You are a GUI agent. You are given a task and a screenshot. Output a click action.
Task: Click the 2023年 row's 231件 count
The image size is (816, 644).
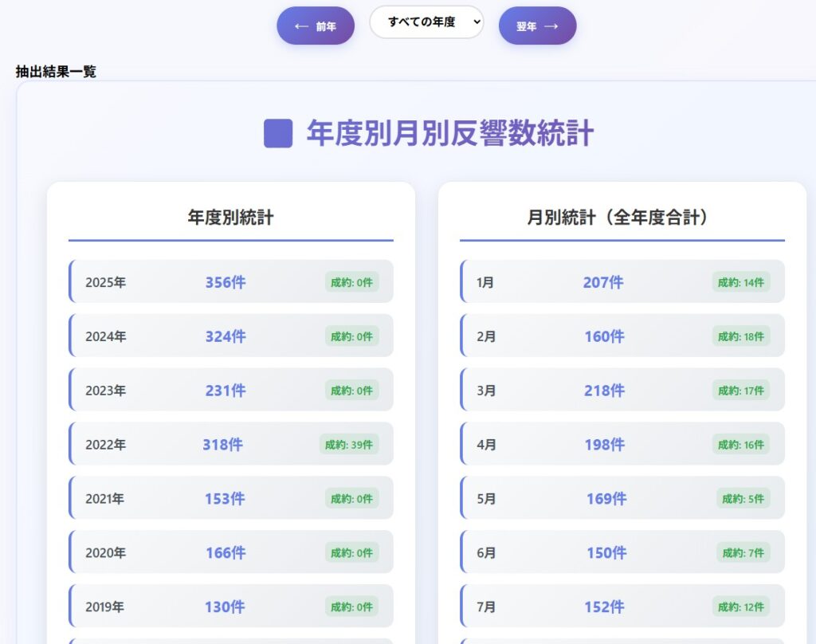click(226, 391)
